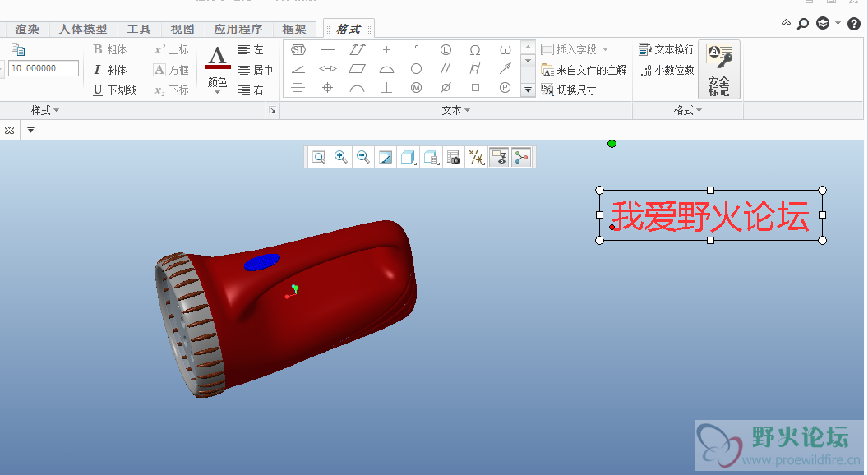Insert the lowercase omega symbol

(x=505, y=50)
